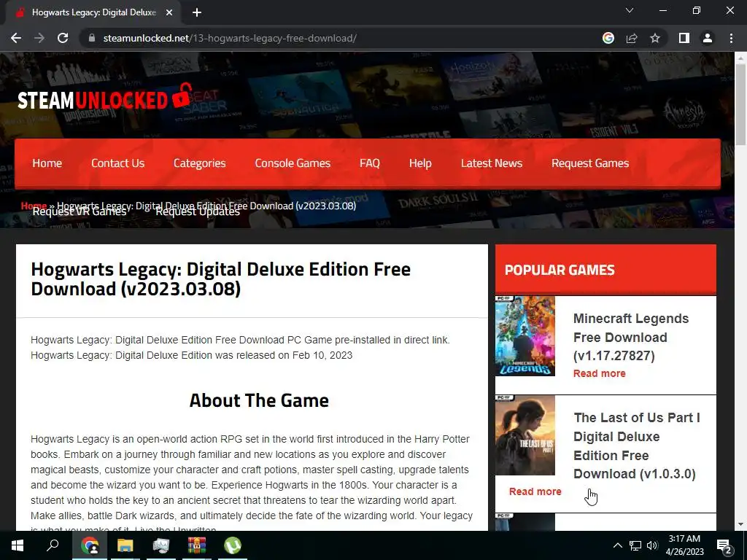
Task: Click Read more under Minecraft Legends
Action: tap(600, 373)
